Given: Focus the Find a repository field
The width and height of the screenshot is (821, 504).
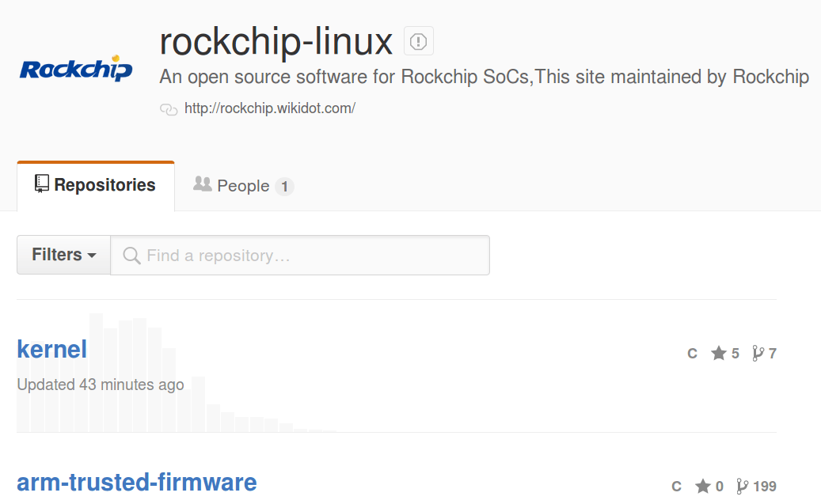Looking at the screenshot, I should pyautogui.click(x=300, y=255).
